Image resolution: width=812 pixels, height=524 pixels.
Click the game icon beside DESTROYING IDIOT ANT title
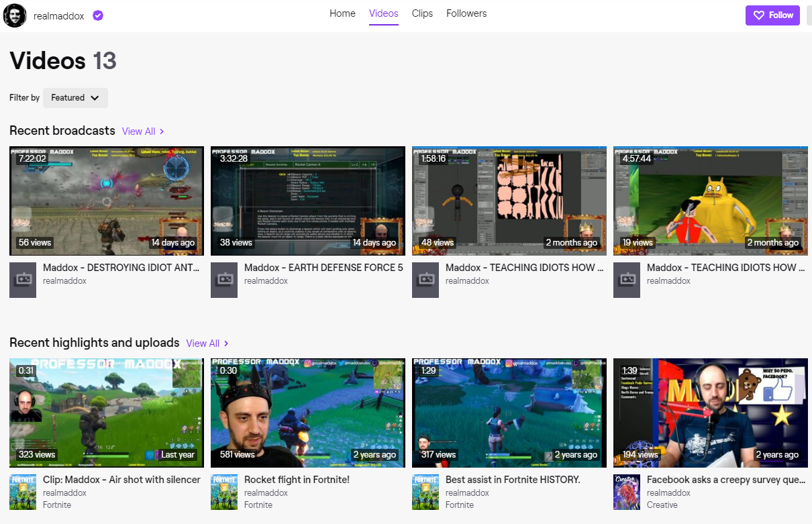coord(23,280)
